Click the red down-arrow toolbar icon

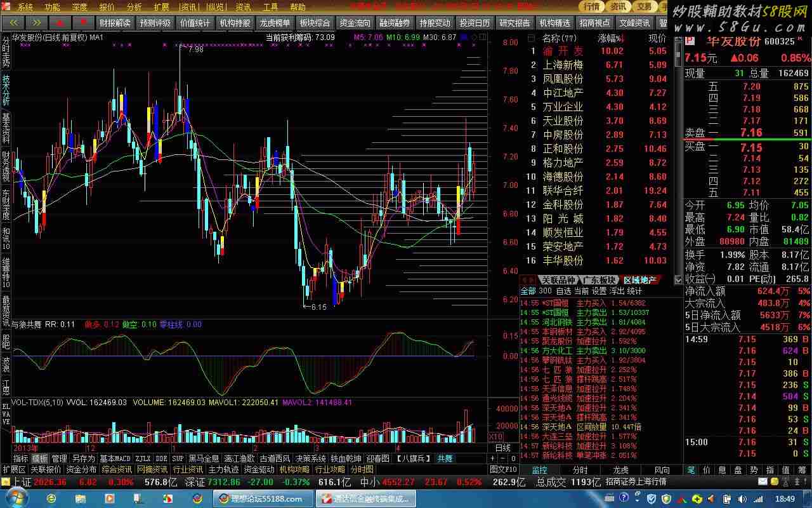pyautogui.click(x=82, y=23)
